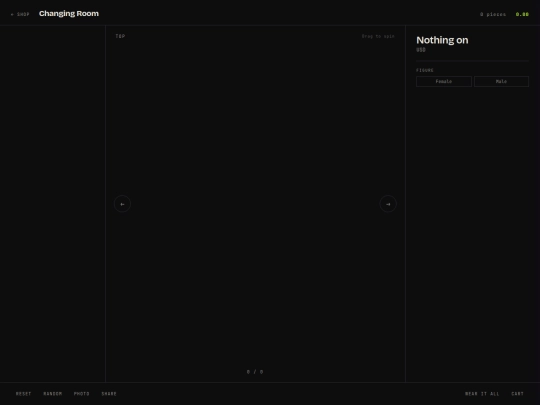Show previous item with left arrow
Screen dimensions: 540x405
[x=122, y=204]
